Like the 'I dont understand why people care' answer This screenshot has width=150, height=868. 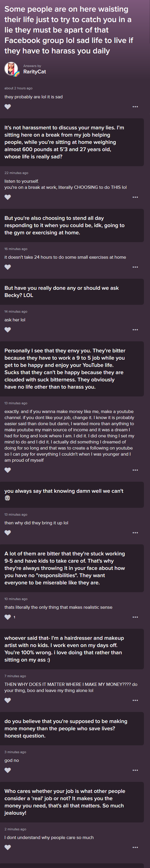8,847
